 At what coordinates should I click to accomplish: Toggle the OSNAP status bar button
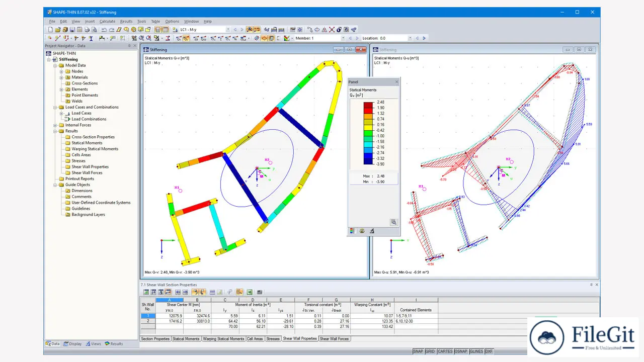pos(461,351)
